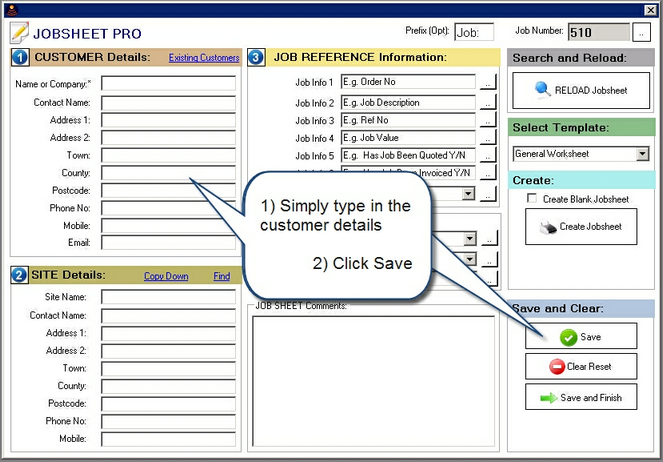Click the Job Info 2 Job Description field
The image size is (663, 462).
click(408, 102)
